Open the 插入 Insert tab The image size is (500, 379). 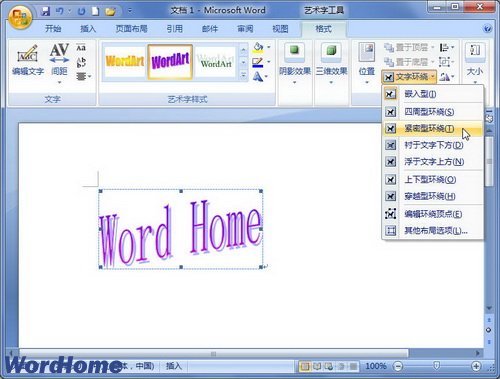click(x=88, y=29)
